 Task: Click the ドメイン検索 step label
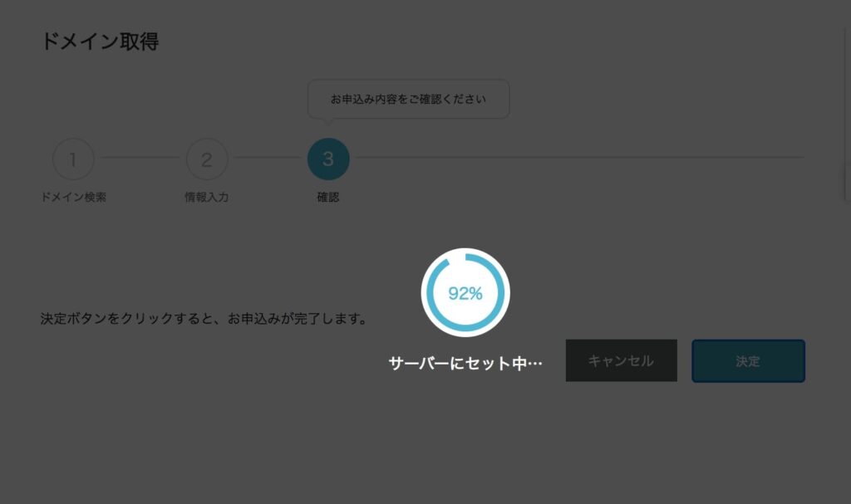point(73,197)
